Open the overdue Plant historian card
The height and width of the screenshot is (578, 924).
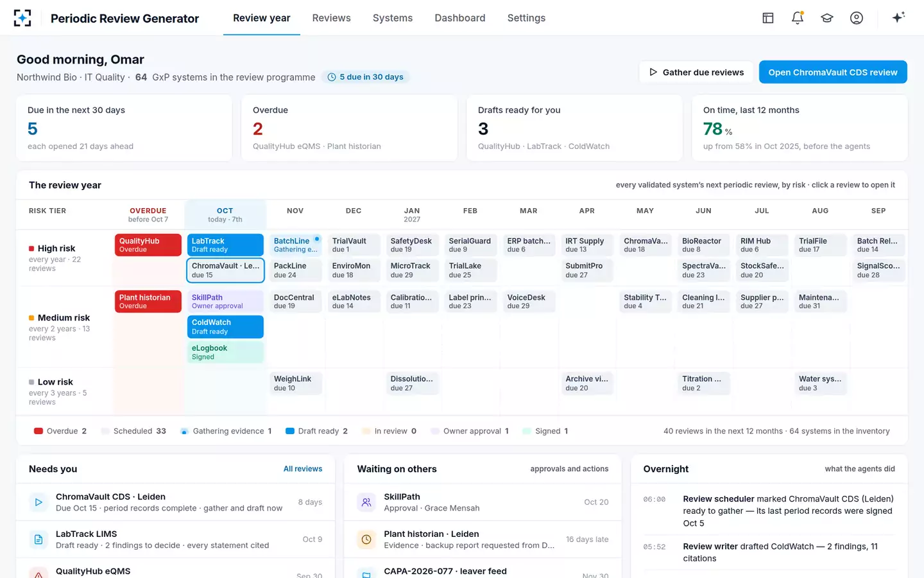(148, 301)
